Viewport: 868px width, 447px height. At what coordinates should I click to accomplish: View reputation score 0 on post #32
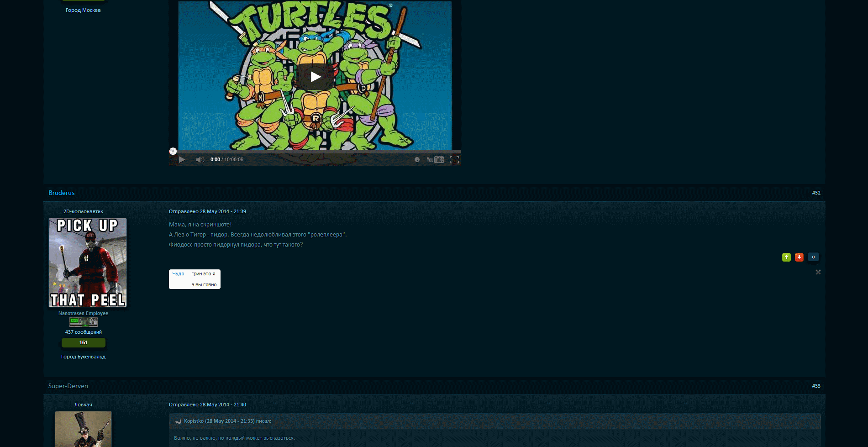coord(813,257)
